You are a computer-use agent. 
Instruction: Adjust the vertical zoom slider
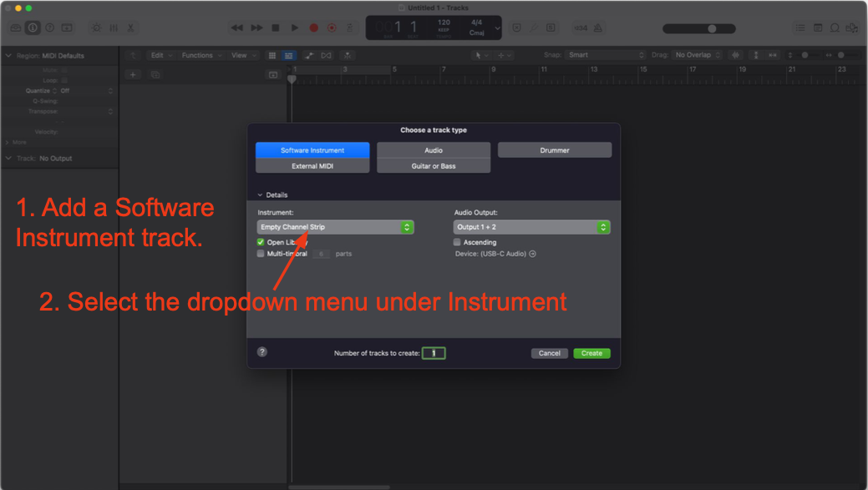point(805,55)
